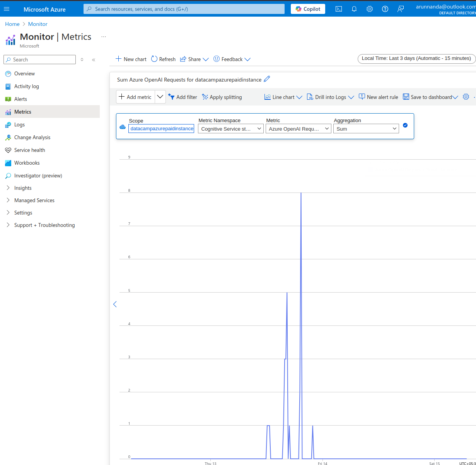Launch Cloud Shell from the header
Viewport: 476px width, 465px height.
click(339, 9)
